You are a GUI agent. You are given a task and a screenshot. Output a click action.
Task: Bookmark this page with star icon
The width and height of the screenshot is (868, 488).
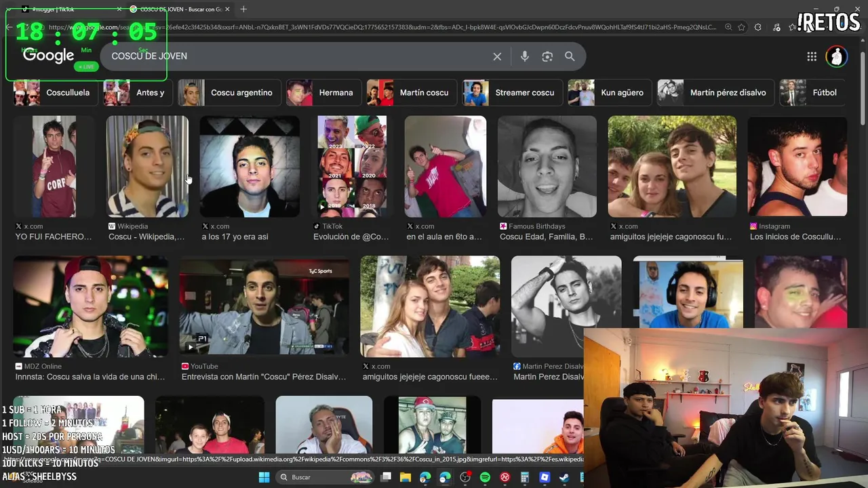(742, 27)
